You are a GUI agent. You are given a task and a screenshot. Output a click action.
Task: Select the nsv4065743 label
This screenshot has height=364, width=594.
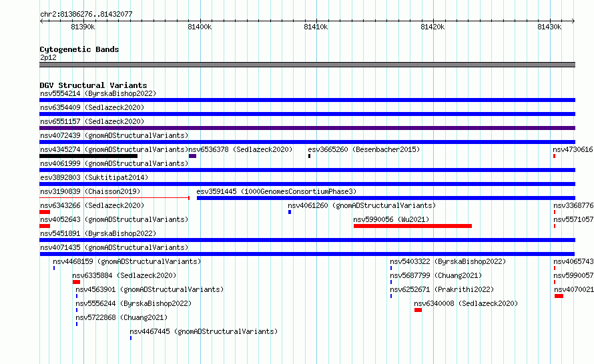point(573,261)
